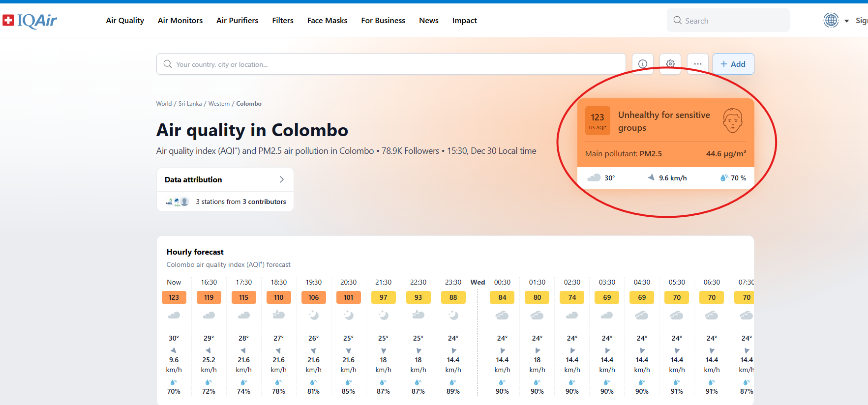Click the Main pollutant: PM2.5 text
The width and height of the screenshot is (868, 405).
[624, 153]
